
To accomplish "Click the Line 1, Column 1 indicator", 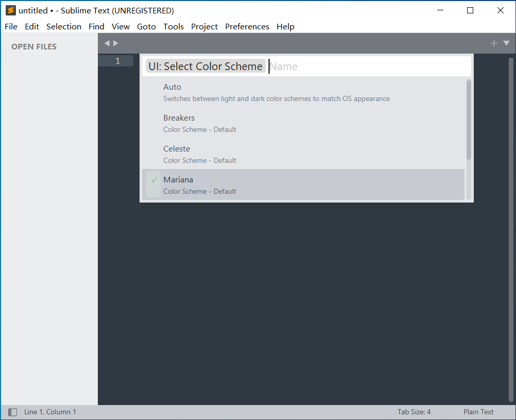I will (50, 412).
